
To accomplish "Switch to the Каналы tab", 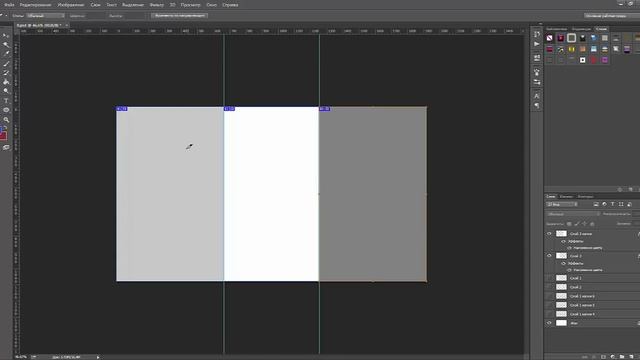I will [566, 197].
